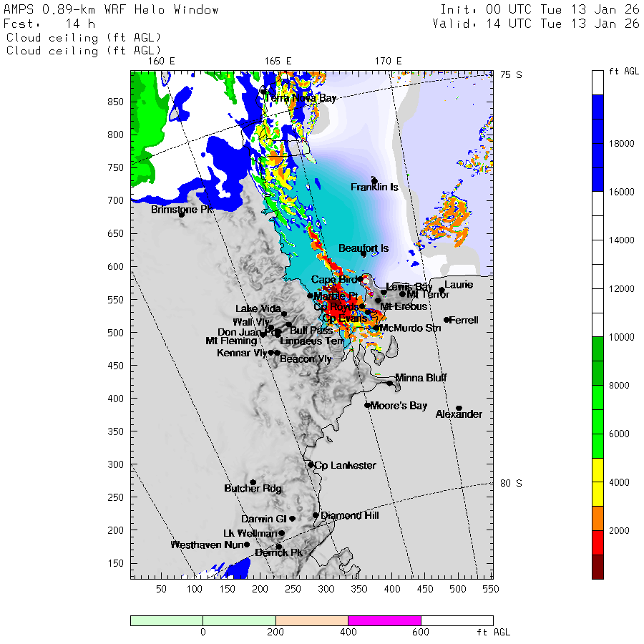Screen dimensions: 644x644
Task: Click the dark red lowest ceiling swatch
Action: [x=597, y=567]
